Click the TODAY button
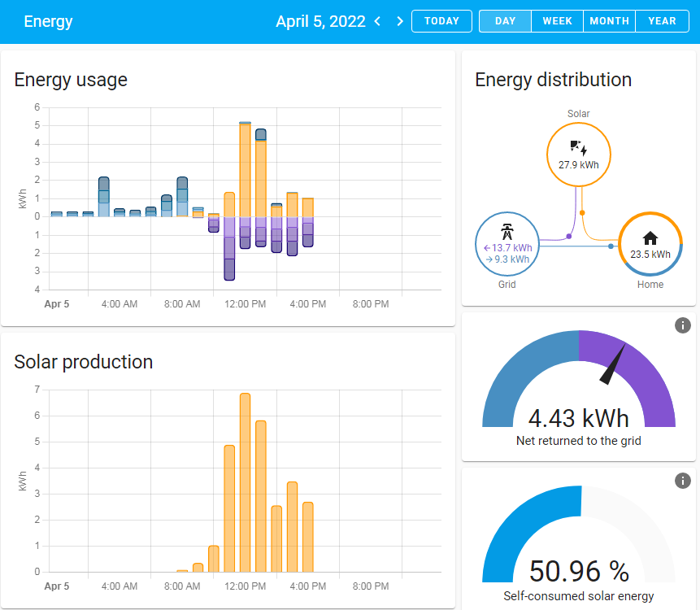Viewport: 700px width, 610px height. [441, 21]
